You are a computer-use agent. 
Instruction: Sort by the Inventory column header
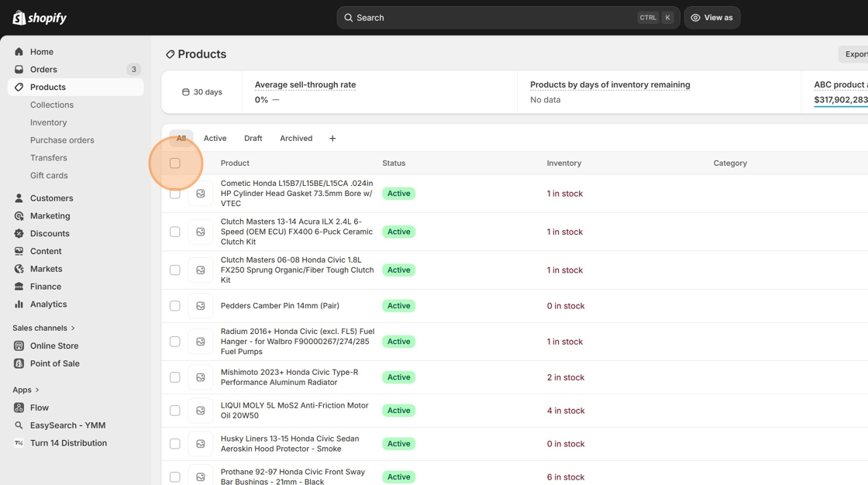[x=564, y=163]
